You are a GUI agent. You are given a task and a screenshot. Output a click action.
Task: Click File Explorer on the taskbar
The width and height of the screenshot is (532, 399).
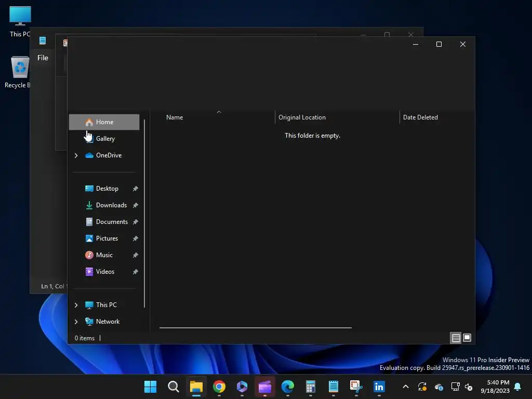(x=196, y=387)
